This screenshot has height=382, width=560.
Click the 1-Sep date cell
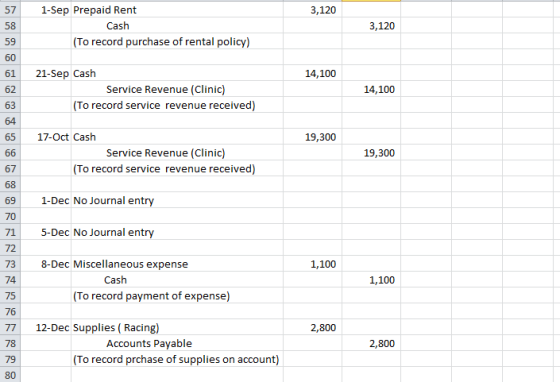point(46,10)
